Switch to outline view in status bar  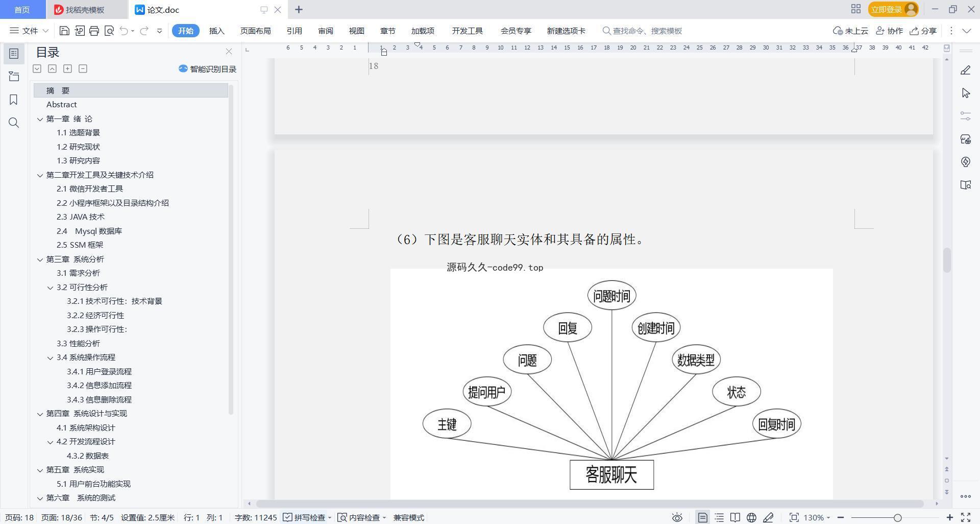point(719,517)
